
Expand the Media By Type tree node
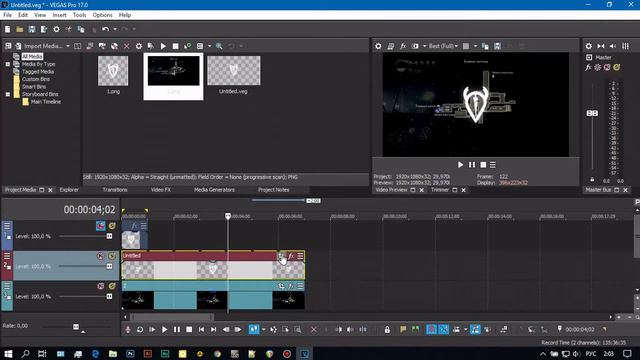click(x=8, y=64)
